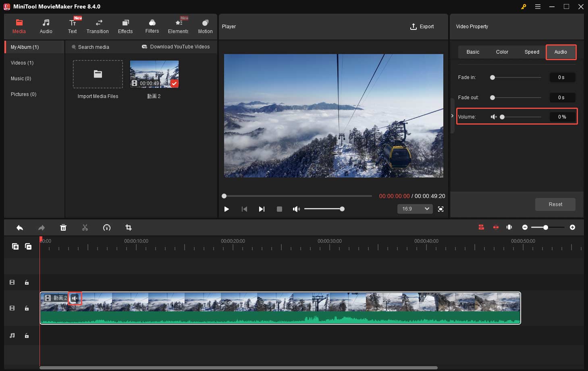Open the Transition panel

(98, 26)
